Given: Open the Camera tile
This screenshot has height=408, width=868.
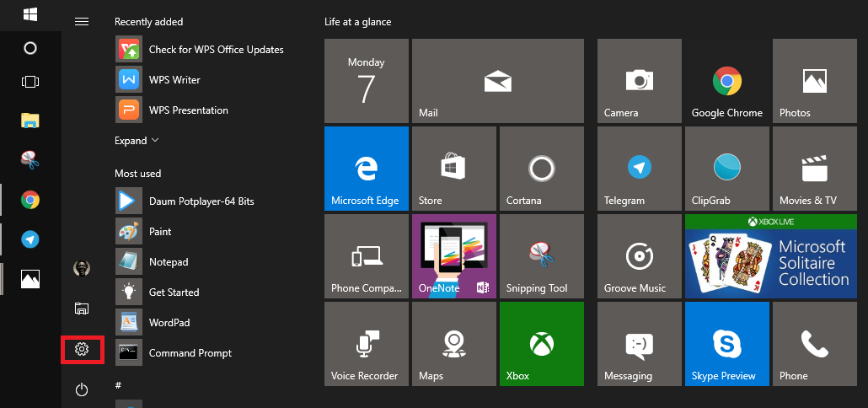Looking at the screenshot, I should 640,81.
